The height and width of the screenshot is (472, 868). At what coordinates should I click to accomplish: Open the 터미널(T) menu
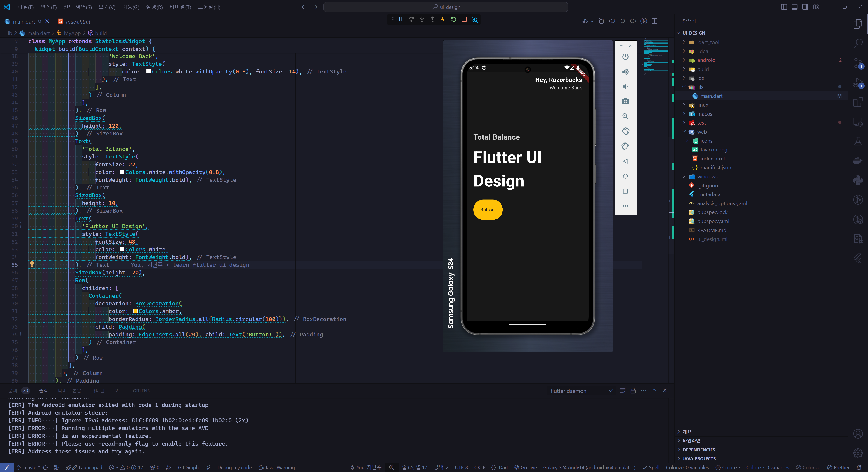click(x=180, y=7)
